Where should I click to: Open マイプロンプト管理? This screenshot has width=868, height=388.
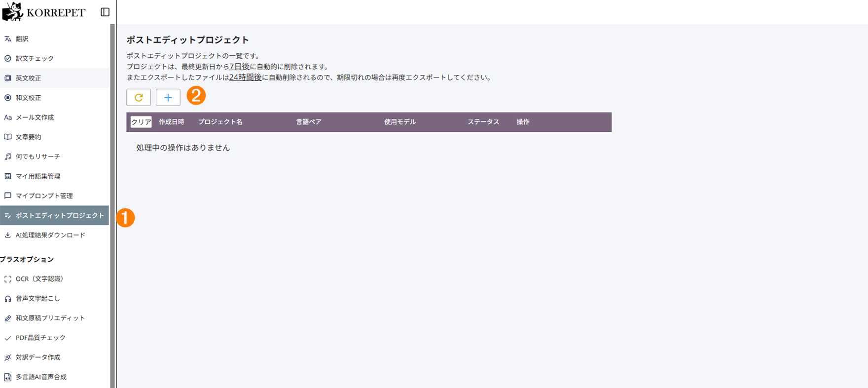pyautogui.click(x=54, y=196)
